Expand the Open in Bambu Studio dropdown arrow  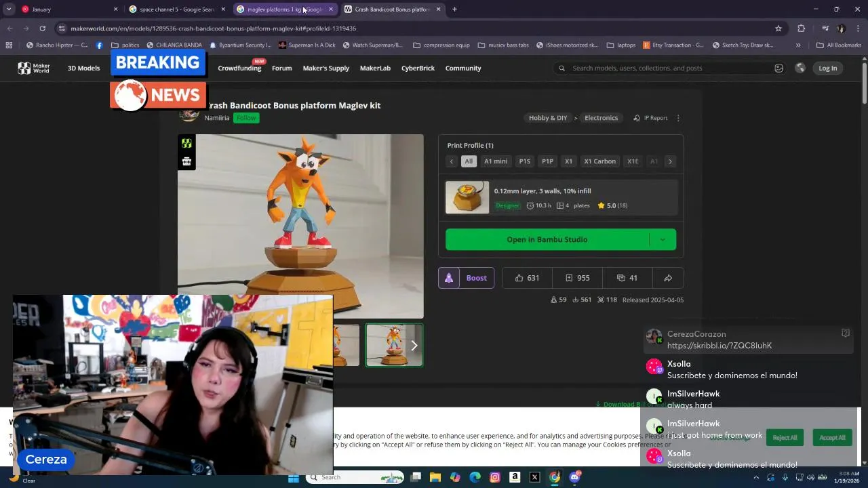click(x=663, y=239)
